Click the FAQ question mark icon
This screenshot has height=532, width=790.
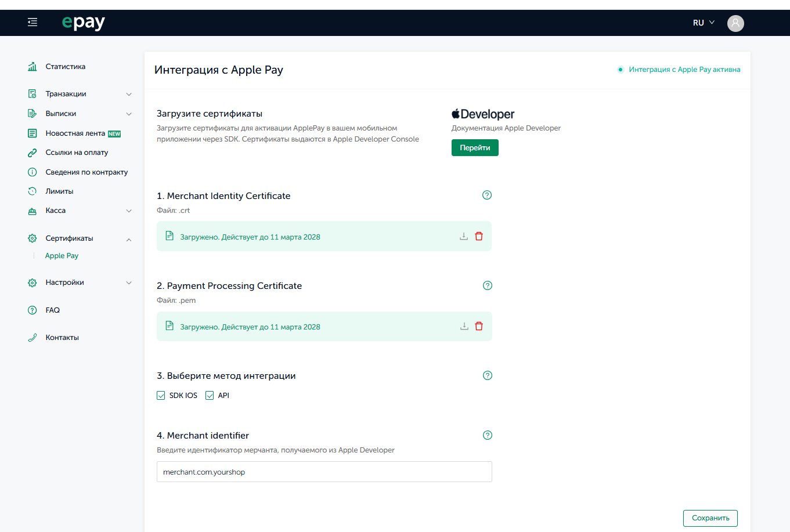click(x=33, y=310)
